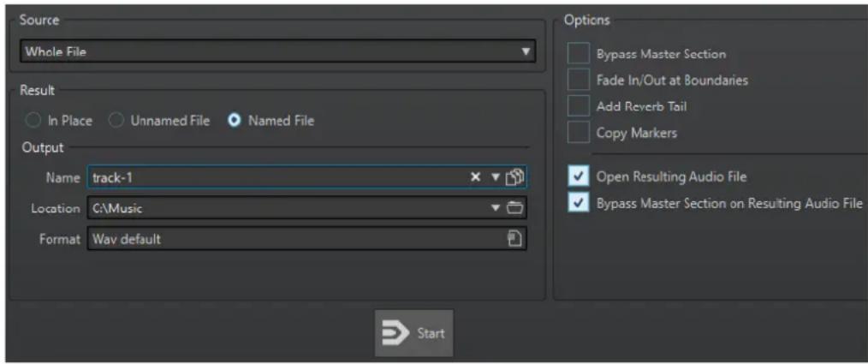Uncheck Bypass Master Section on Resulting Audio File
The height and width of the screenshot is (364, 868).
tap(579, 203)
